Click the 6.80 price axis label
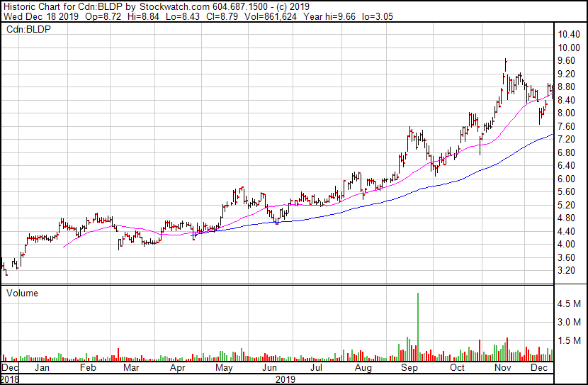The height and width of the screenshot is (385, 588). (x=566, y=152)
